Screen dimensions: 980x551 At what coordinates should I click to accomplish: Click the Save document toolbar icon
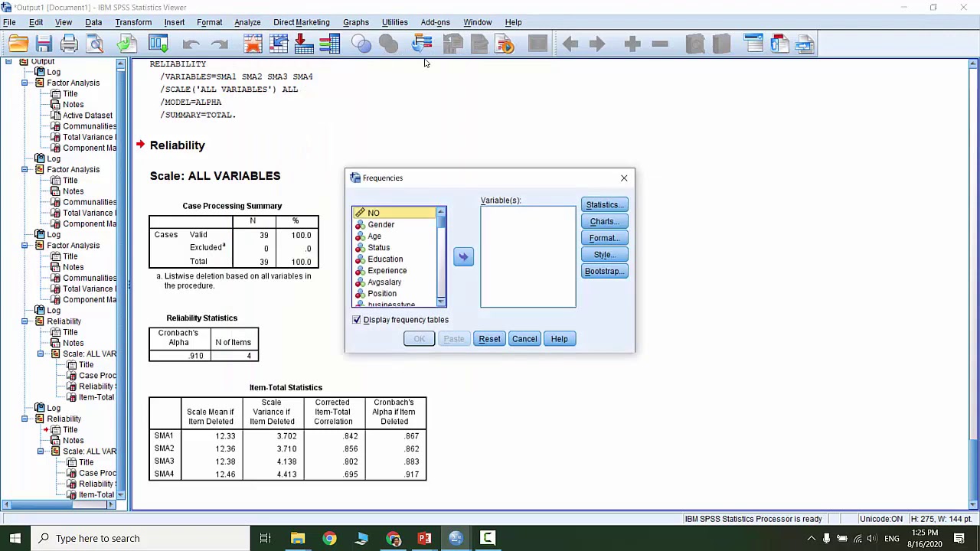(x=44, y=44)
